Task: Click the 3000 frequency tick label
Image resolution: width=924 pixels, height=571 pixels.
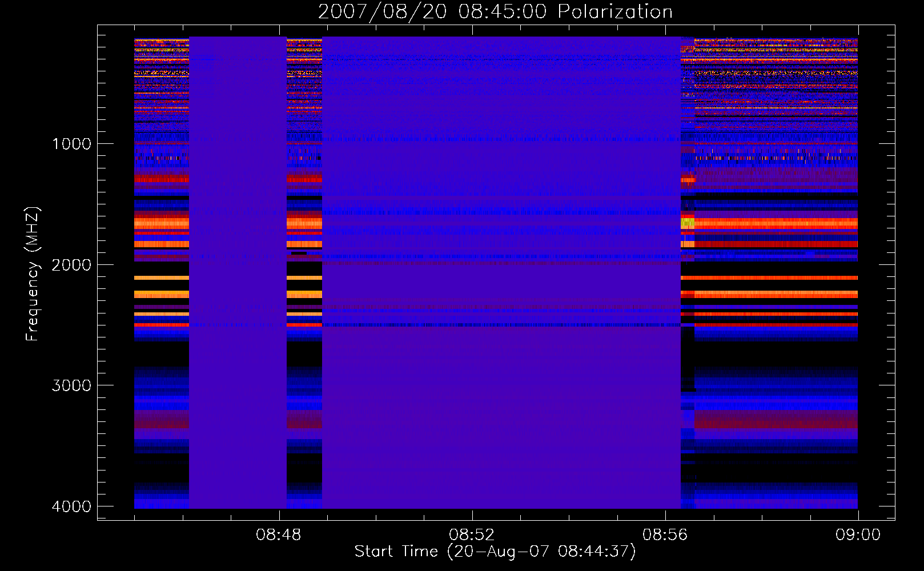Action: 71,385
